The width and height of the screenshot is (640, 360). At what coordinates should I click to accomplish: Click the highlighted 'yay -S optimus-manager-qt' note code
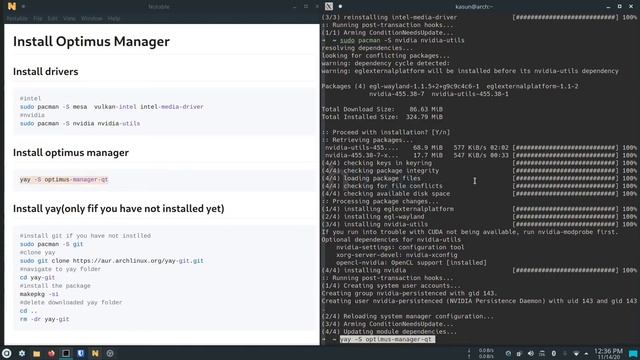tap(64, 180)
